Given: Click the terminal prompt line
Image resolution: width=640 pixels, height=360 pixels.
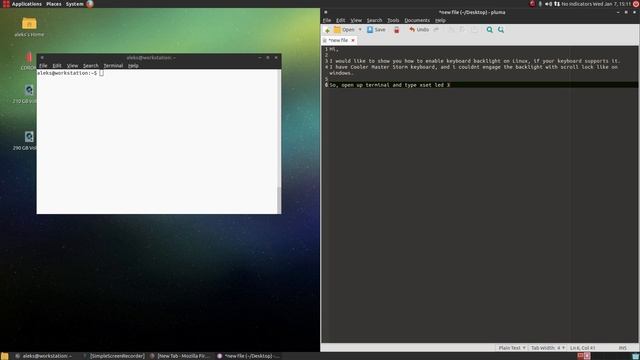Looking at the screenshot, I should click(x=70, y=73).
